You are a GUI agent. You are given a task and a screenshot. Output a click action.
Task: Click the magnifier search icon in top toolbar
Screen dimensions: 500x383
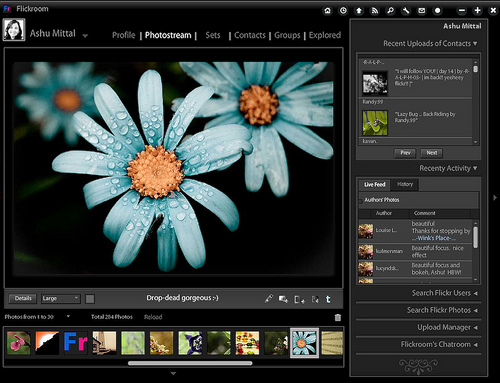point(390,11)
